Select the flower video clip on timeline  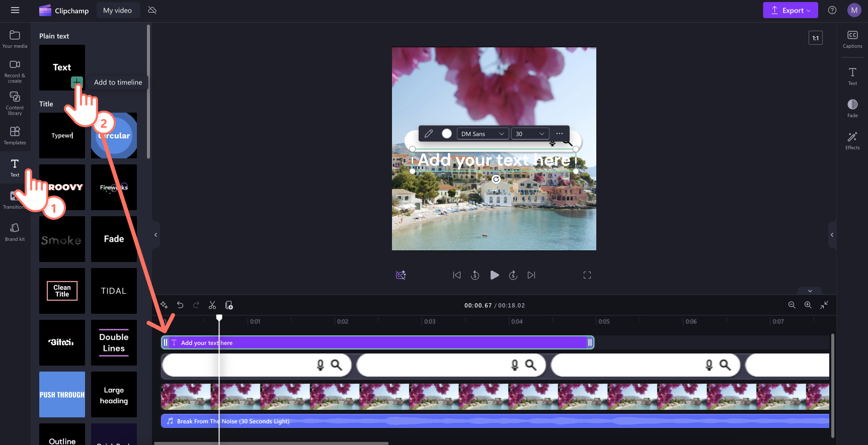tap(495, 396)
